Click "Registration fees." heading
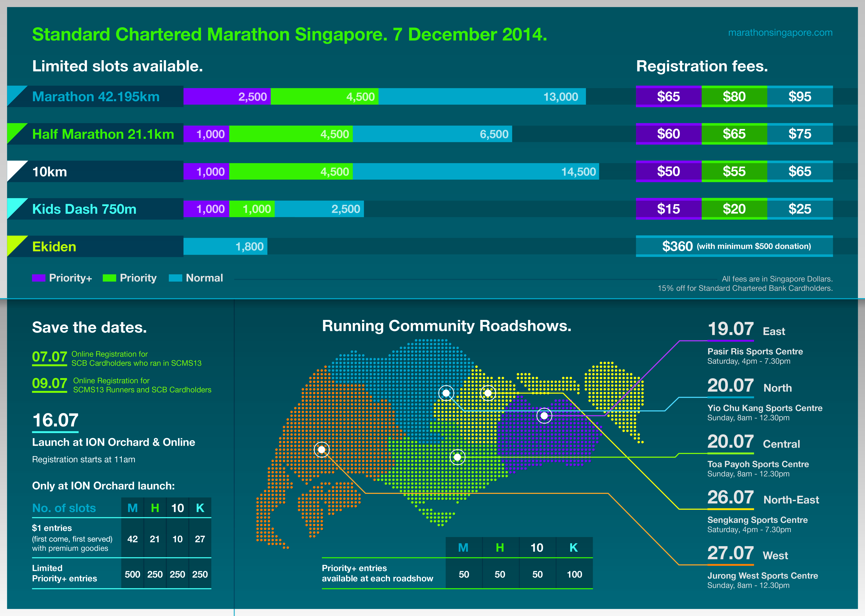The image size is (865, 616). (x=702, y=66)
